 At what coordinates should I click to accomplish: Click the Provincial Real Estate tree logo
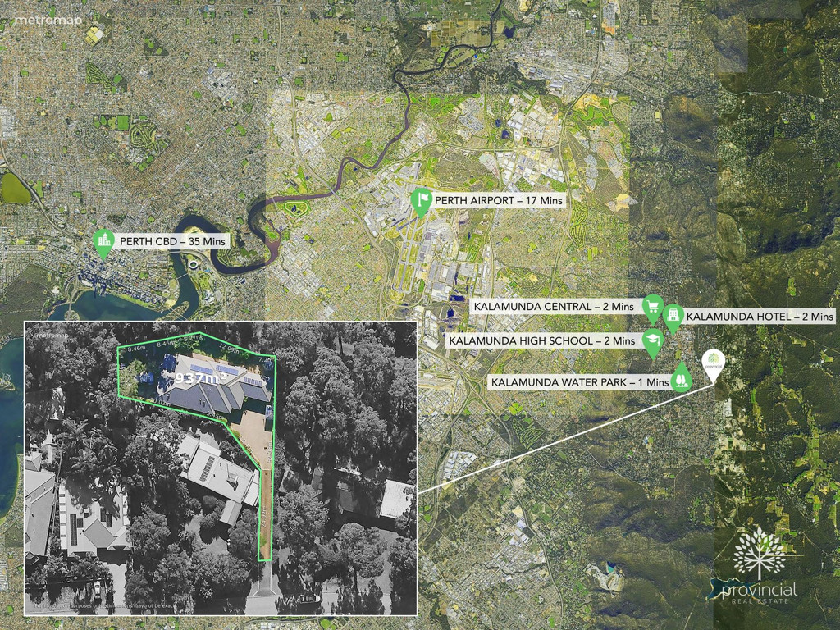(759, 553)
